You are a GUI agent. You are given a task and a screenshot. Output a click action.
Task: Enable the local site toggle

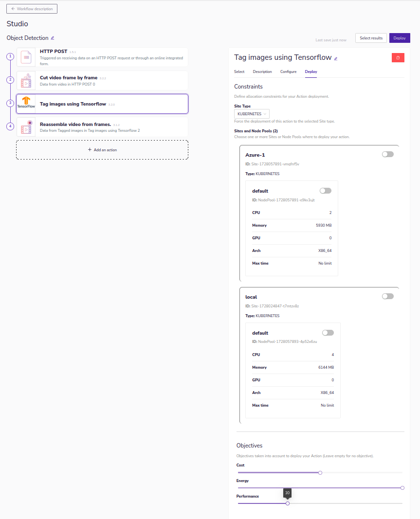pyautogui.click(x=387, y=296)
